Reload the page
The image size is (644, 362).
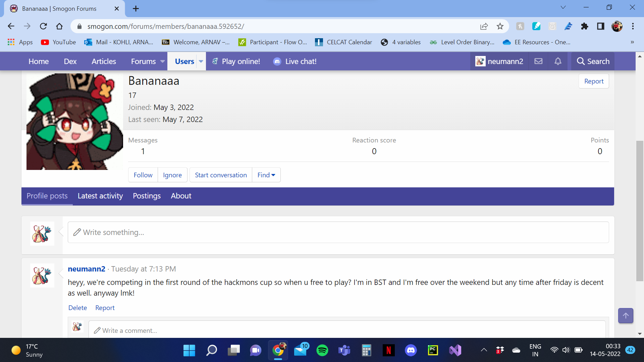tap(43, 26)
